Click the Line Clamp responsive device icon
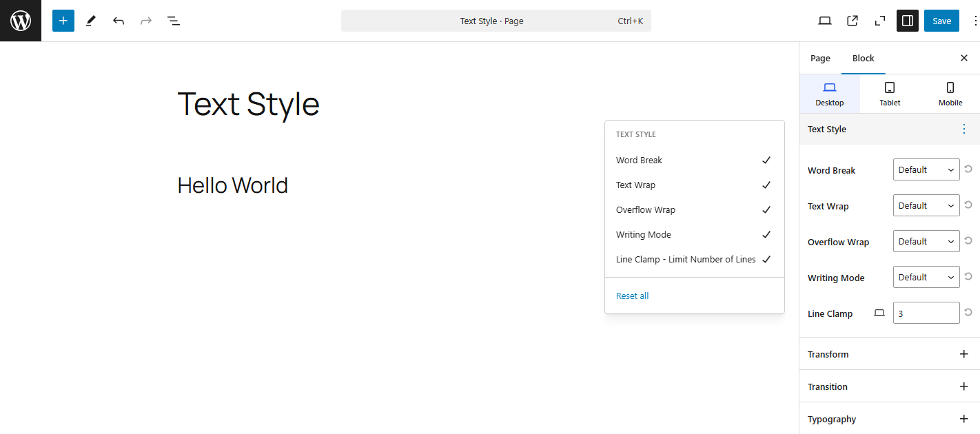This screenshot has height=434, width=980. tap(879, 313)
